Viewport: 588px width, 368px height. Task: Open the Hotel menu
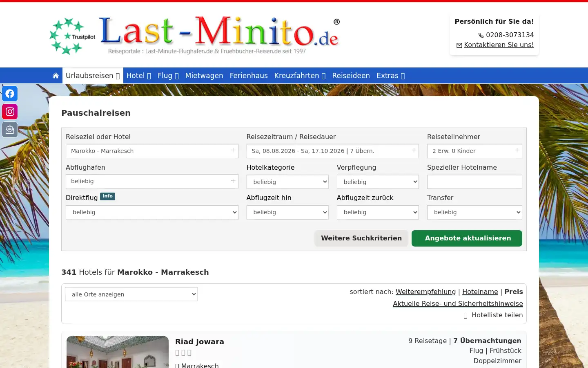[139, 76]
